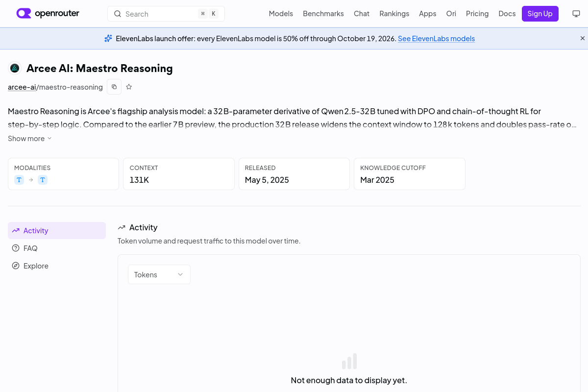Click the Mar 2025 knowledge cutoff value
Image resolution: width=588 pixels, height=392 pixels.
point(377,180)
